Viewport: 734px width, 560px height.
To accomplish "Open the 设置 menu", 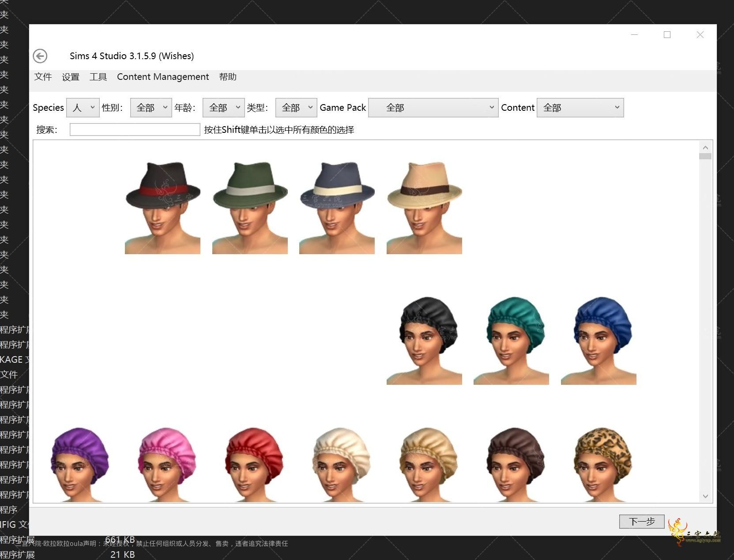I will 71,77.
